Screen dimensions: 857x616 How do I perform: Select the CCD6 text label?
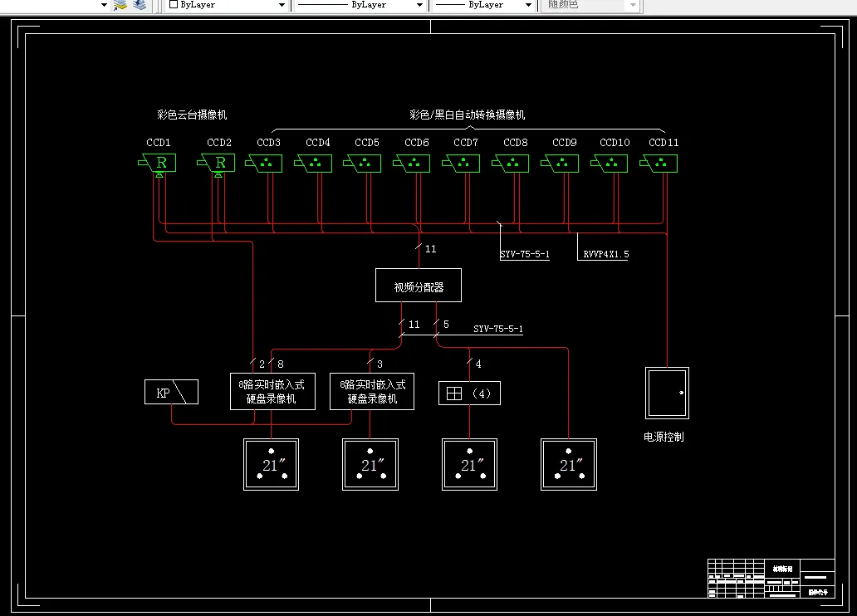pos(417,143)
